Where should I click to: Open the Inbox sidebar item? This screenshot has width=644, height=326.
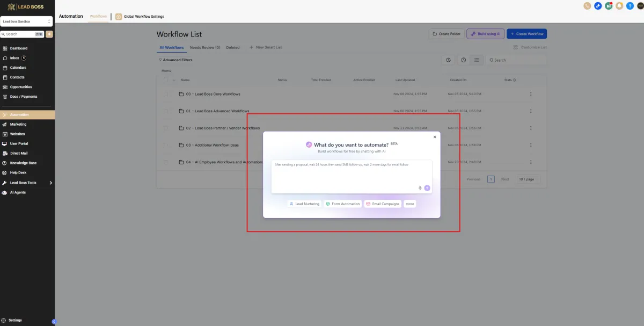pyautogui.click(x=14, y=58)
